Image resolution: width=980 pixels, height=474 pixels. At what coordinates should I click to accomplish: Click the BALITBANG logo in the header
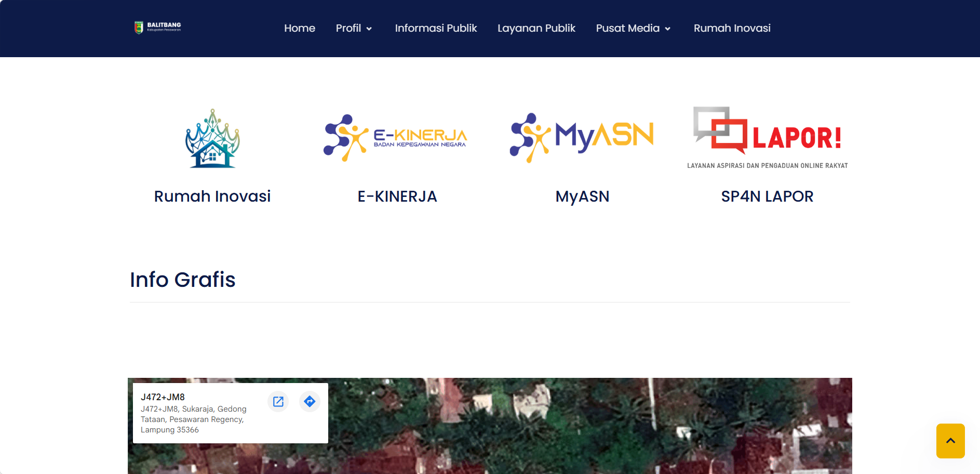(157, 28)
